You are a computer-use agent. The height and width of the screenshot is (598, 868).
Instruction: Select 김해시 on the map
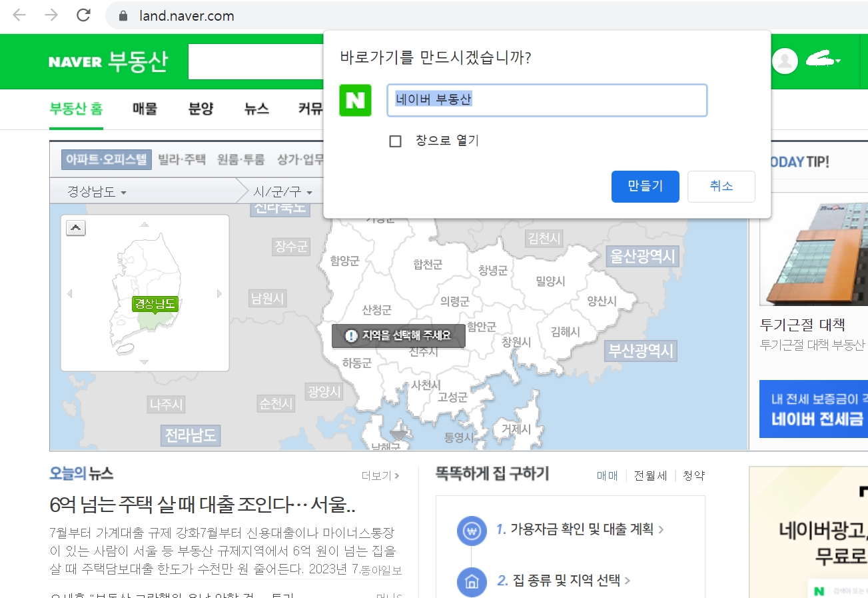pos(566,331)
